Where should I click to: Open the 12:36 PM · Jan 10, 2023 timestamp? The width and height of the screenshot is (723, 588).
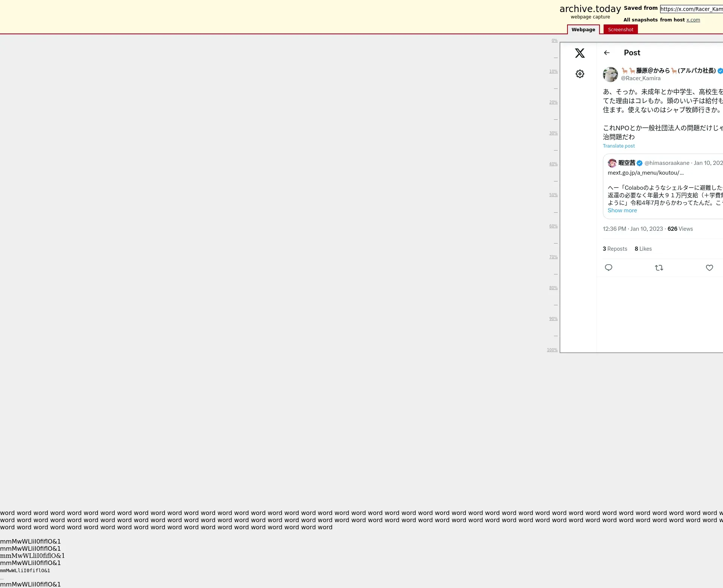click(633, 229)
